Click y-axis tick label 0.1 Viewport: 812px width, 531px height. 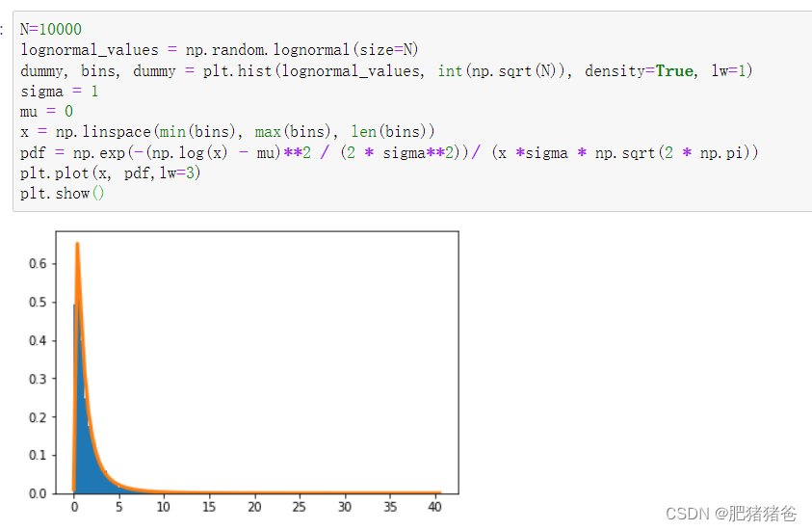[38, 455]
